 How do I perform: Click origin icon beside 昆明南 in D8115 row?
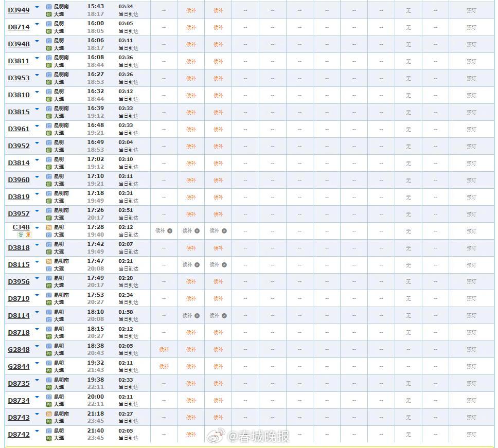click(x=49, y=261)
